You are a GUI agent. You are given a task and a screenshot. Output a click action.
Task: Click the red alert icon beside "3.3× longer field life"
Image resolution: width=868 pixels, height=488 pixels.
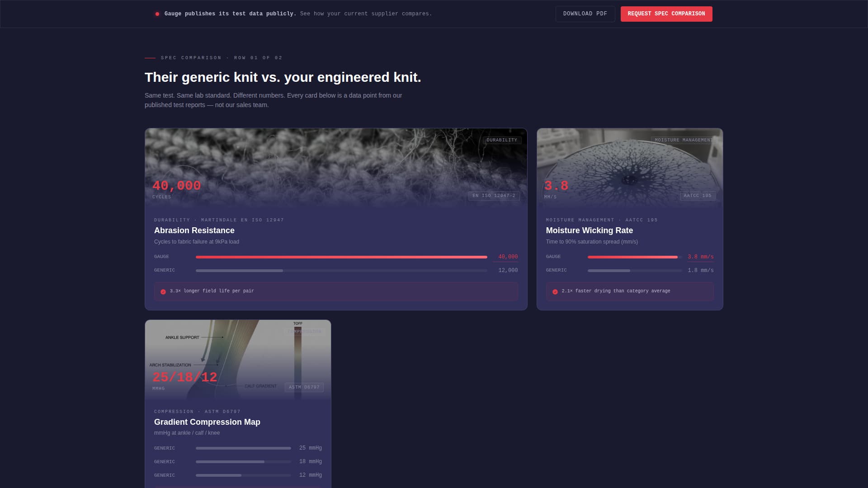click(163, 291)
